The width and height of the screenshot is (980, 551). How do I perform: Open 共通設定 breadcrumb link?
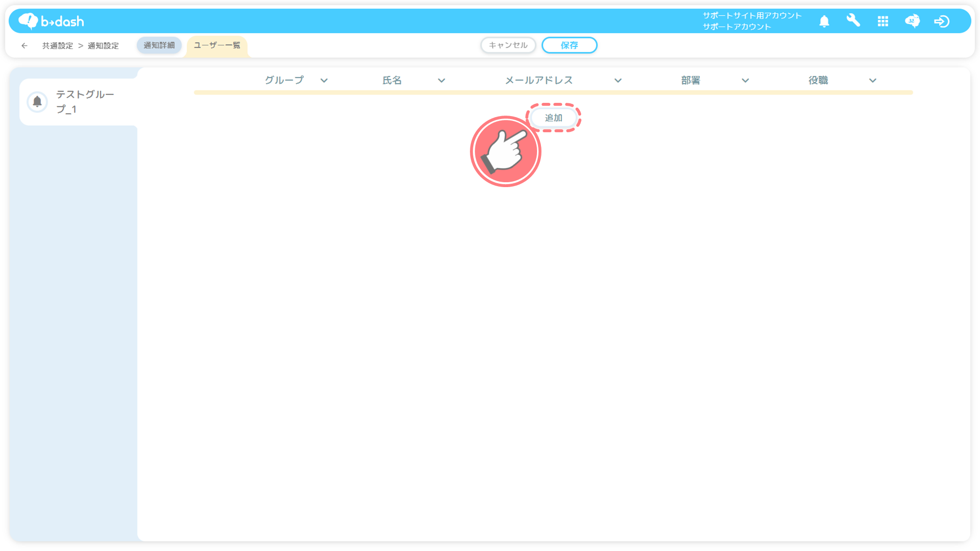pyautogui.click(x=57, y=46)
